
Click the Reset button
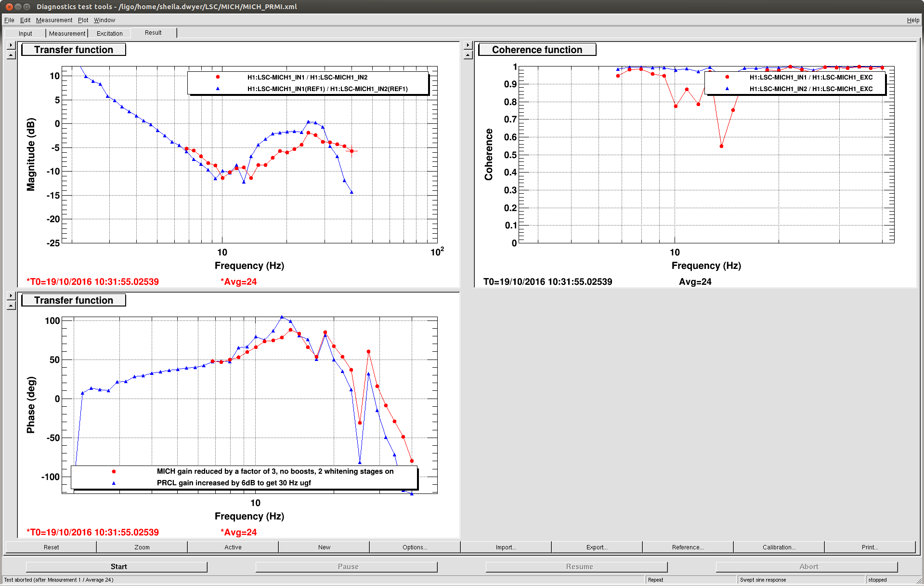51,547
